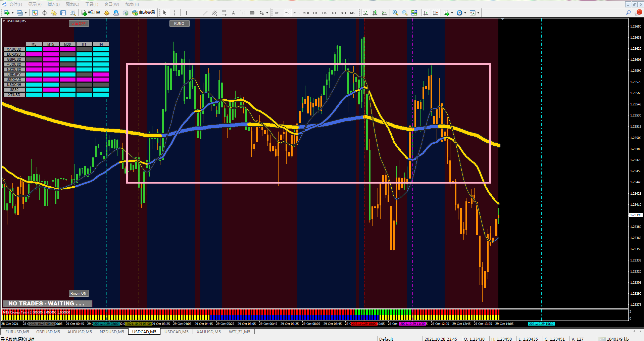Image resolution: width=644 pixels, height=341 pixels.
Task: Draw a vertical line tool
Action: click(x=186, y=13)
